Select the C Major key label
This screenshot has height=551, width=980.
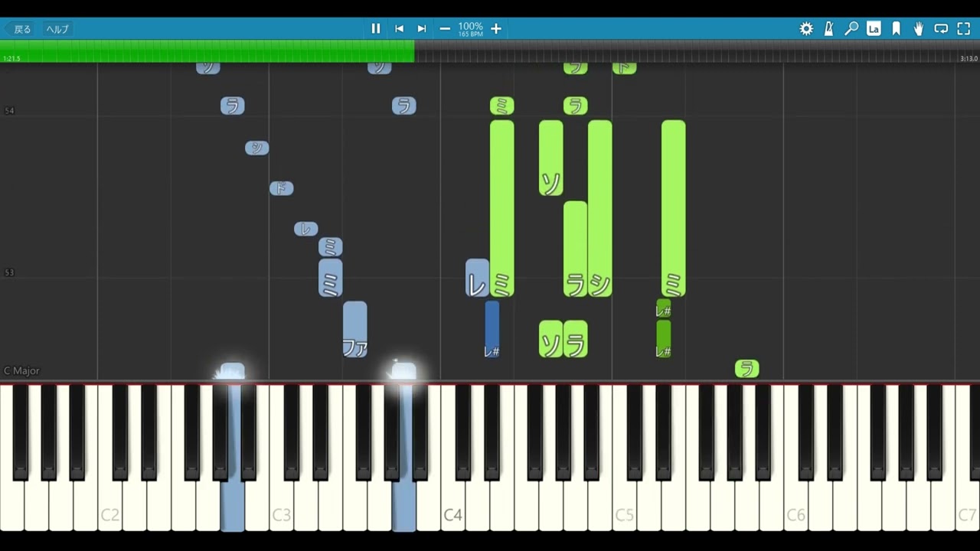tap(21, 370)
